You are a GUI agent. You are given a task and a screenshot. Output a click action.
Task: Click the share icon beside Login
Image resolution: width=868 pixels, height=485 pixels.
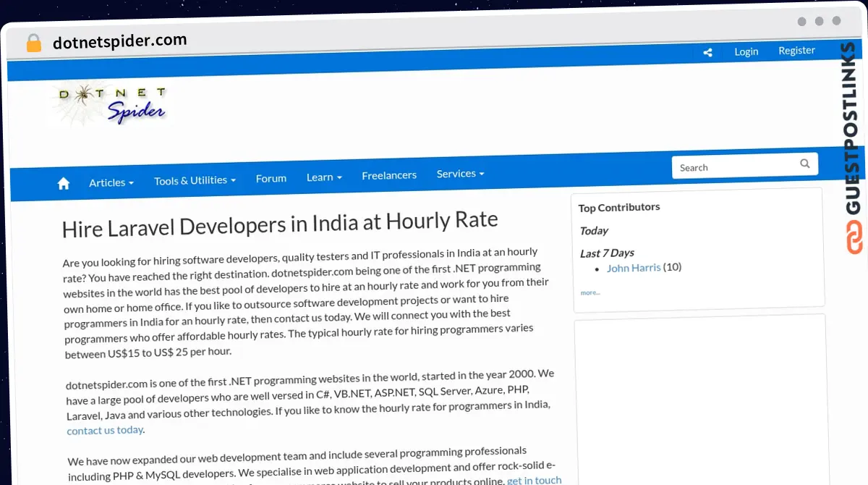(x=707, y=53)
